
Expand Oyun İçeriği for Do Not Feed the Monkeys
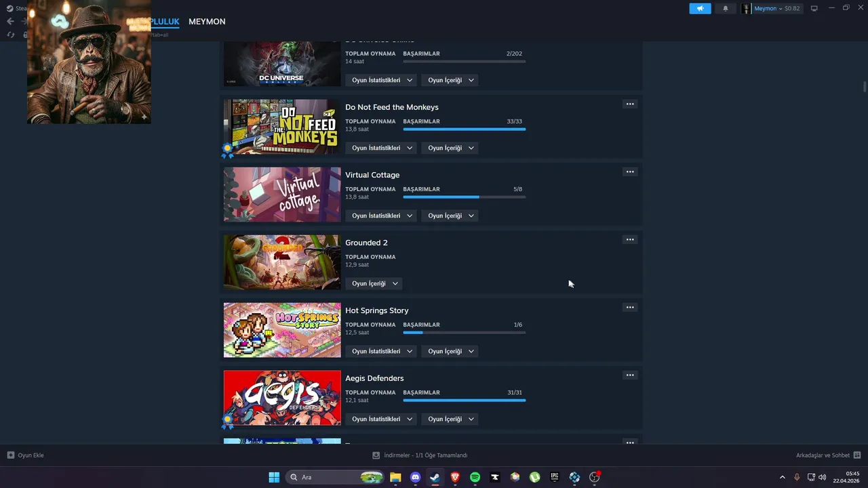450,148
